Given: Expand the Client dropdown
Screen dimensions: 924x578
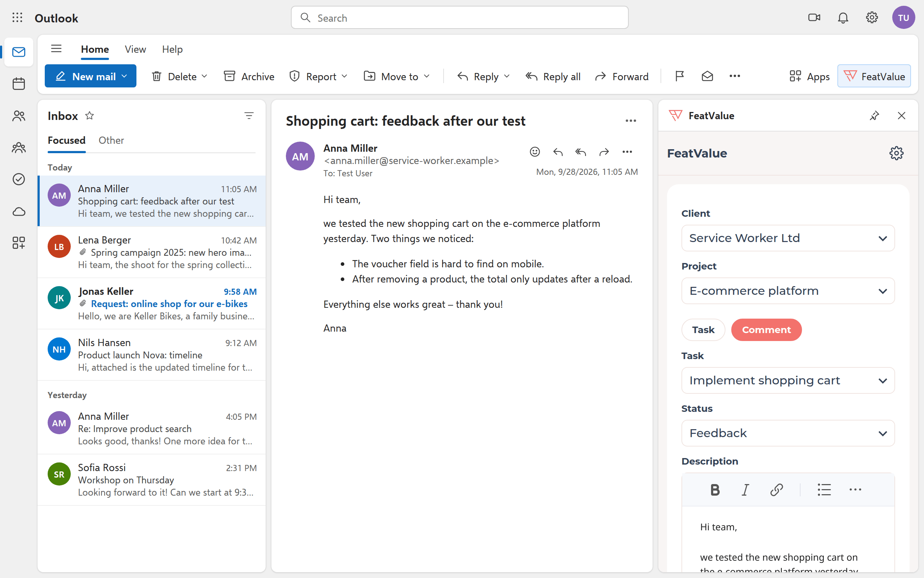Looking at the screenshot, I should (x=788, y=238).
